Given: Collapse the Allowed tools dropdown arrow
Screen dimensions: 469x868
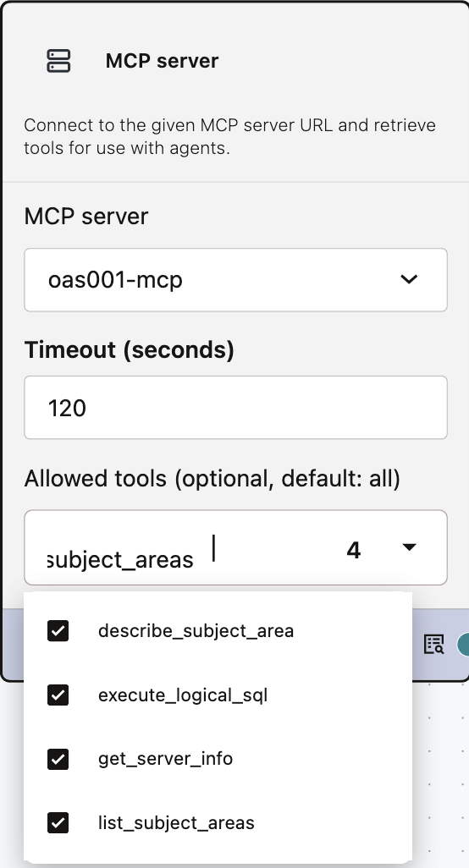Looking at the screenshot, I should 409,547.
